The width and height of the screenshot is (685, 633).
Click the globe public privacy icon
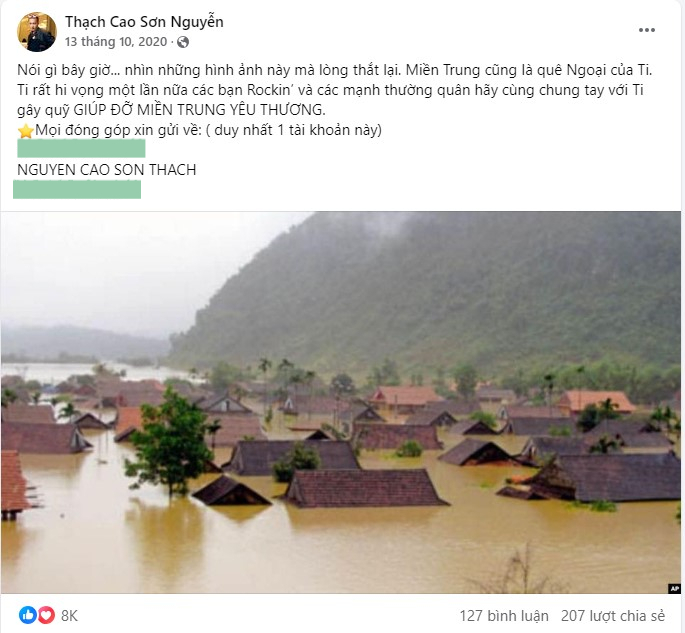click(183, 43)
